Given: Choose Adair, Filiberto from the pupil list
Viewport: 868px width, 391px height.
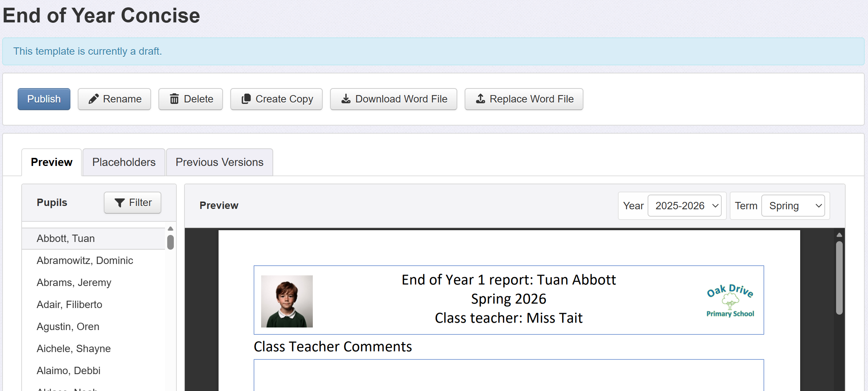Looking at the screenshot, I should tap(69, 305).
